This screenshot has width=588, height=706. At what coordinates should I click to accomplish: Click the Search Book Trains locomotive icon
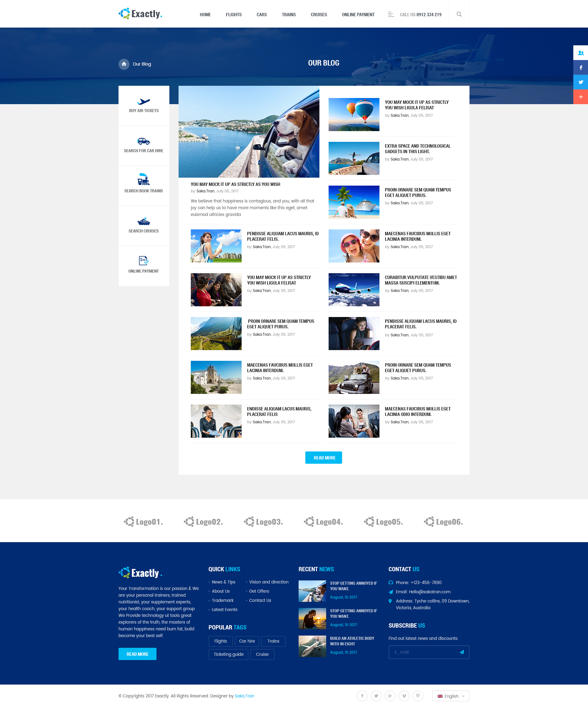pyautogui.click(x=144, y=179)
